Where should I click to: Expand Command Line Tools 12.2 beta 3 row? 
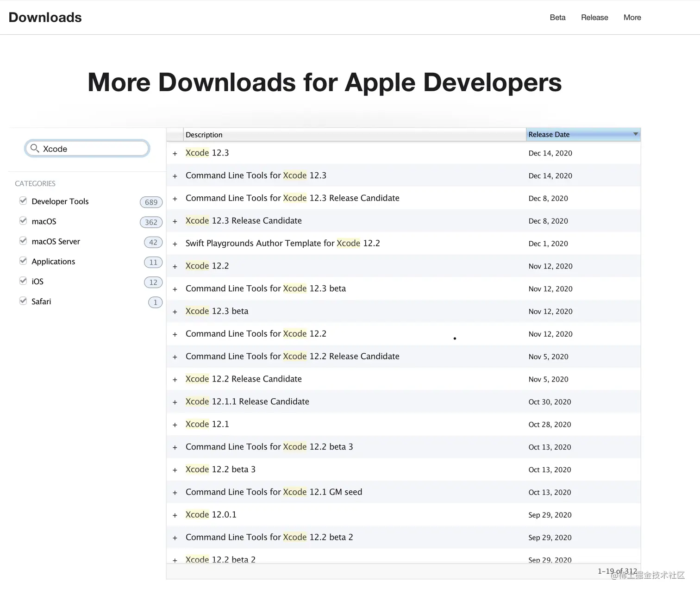[x=175, y=448]
